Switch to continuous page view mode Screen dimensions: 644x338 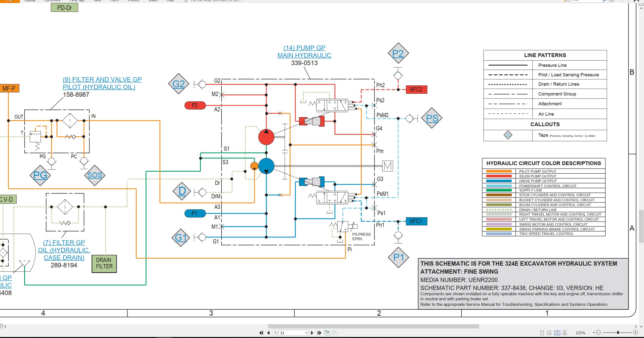[x=549, y=333]
